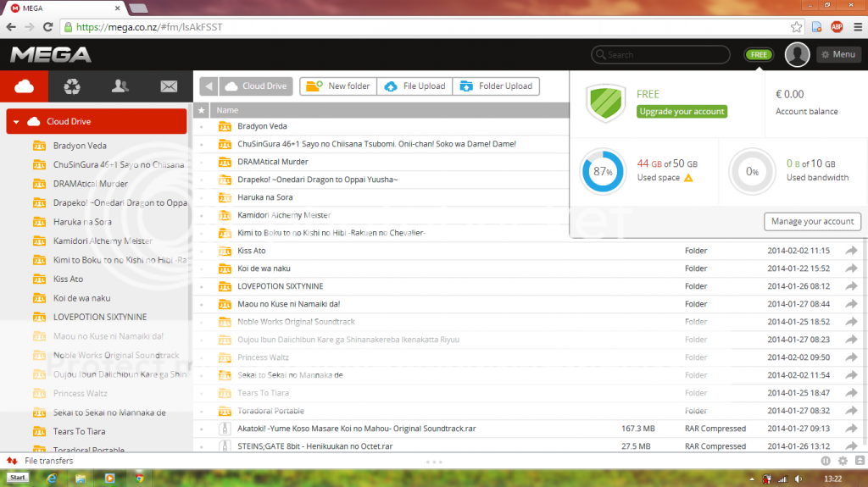868x487 pixels.
Task: Click the back arrow in breadcrumb
Action: click(209, 86)
